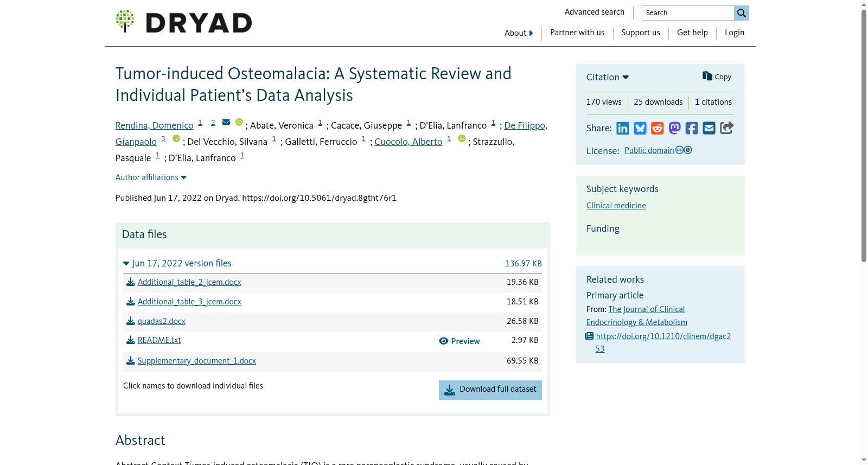This screenshot has height=465, width=868.
Task: Open Partner with us menu item
Action: pyautogui.click(x=577, y=33)
